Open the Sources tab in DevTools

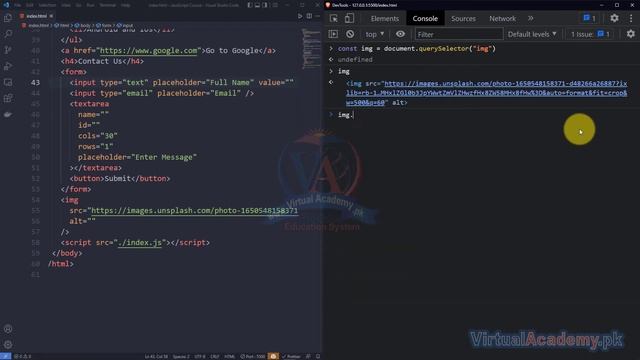click(463, 18)
